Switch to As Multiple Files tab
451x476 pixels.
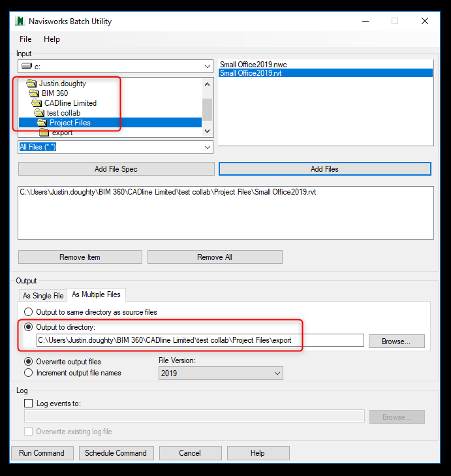96,294
